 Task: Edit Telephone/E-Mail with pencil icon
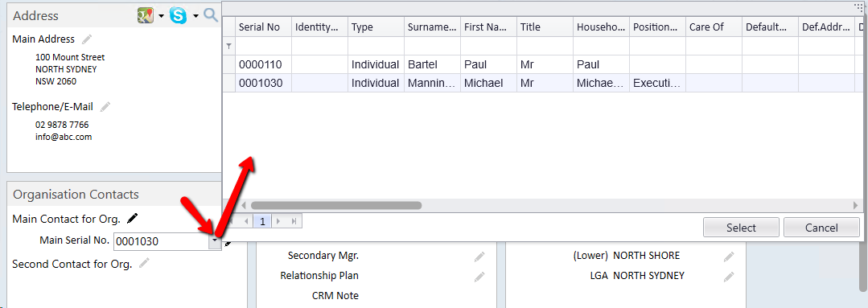pos(105,107)
